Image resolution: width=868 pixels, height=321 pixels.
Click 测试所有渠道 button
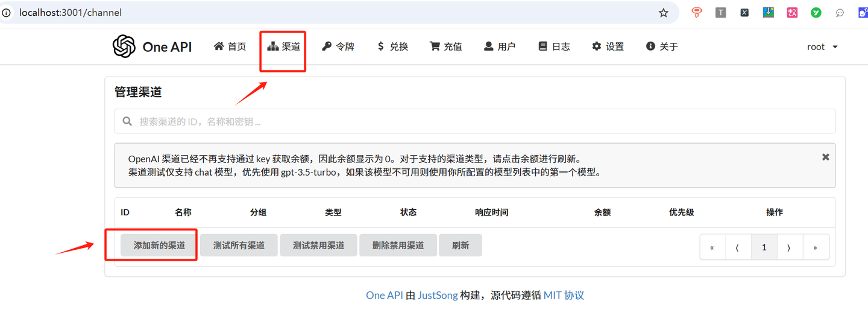click(239, 246)
